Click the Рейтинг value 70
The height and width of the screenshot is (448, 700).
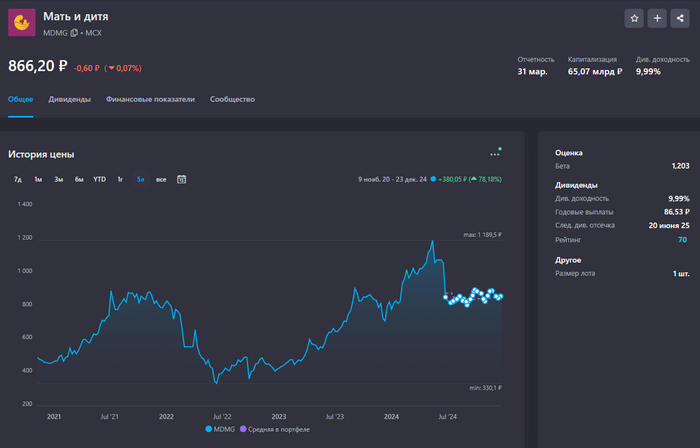click(x=682, y=240)
